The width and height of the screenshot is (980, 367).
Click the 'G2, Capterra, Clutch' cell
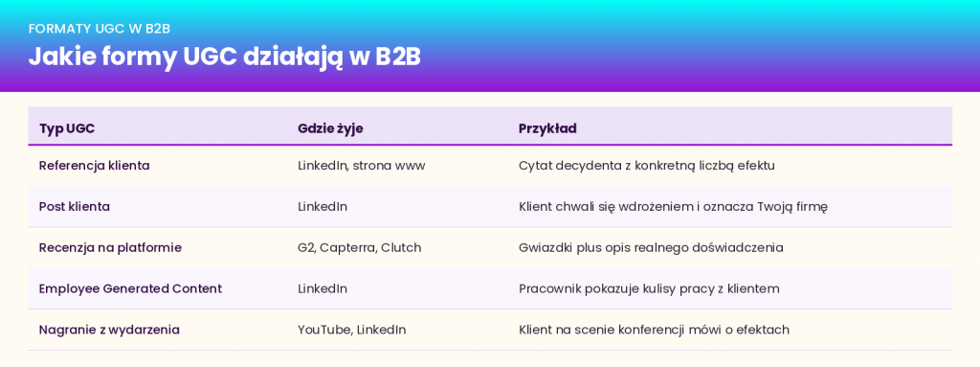[360, 248]
